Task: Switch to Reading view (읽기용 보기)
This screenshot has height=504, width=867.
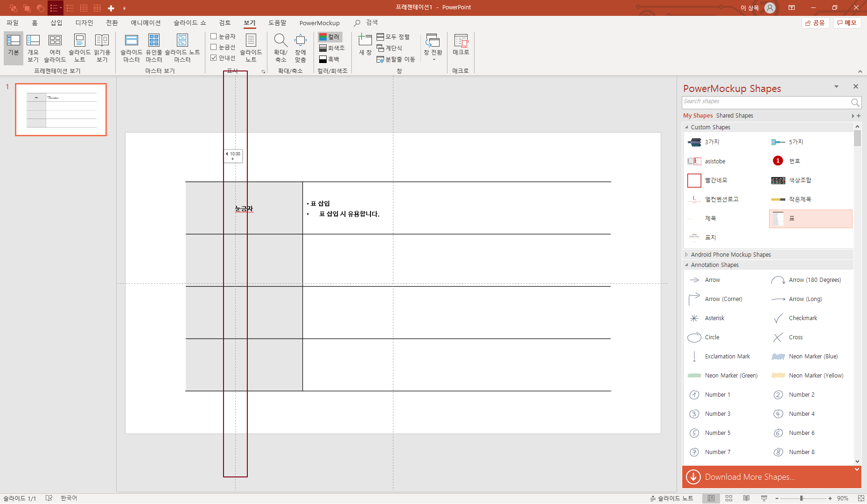Action: click(102, 48)
